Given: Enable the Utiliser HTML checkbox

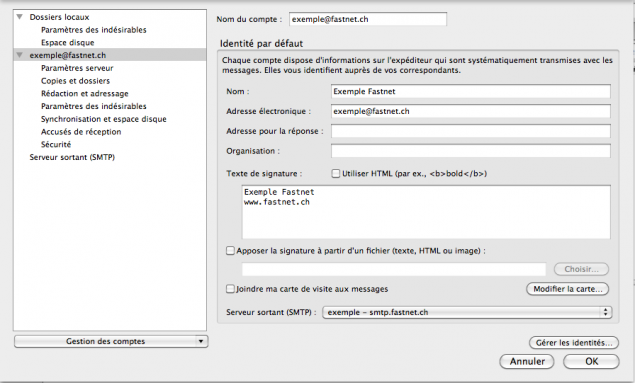Looking at the screenshot, I should (x=336, y=174).
